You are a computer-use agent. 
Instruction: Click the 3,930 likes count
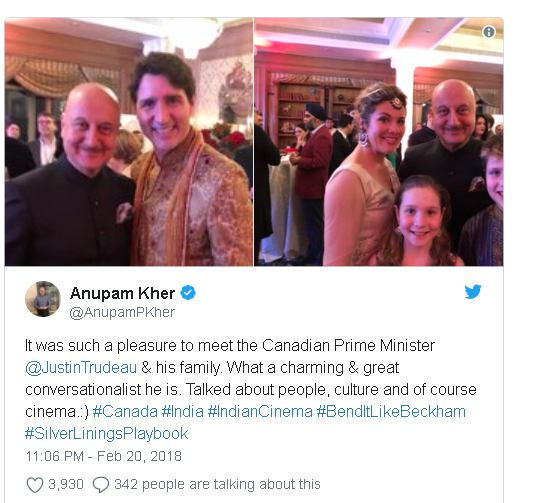point(66,484)
